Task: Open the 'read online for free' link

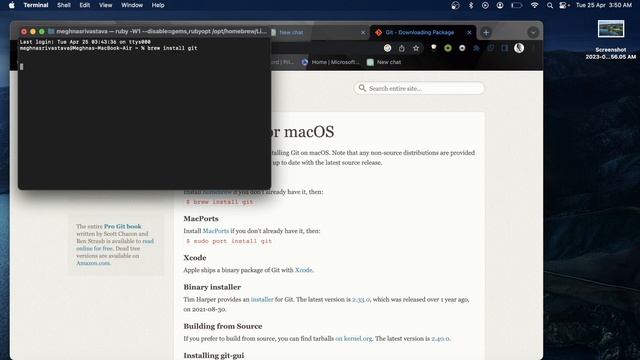Action: pos(115,244)
